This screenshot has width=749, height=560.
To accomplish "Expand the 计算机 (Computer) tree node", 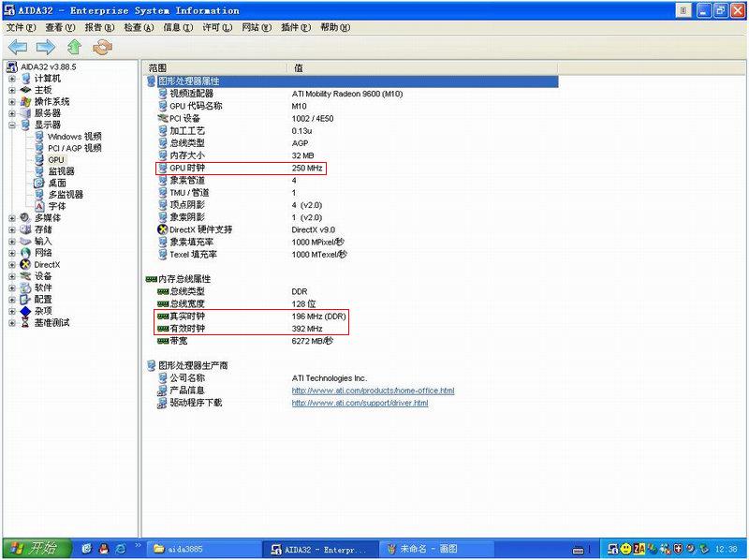I will [x=12, y=79].
